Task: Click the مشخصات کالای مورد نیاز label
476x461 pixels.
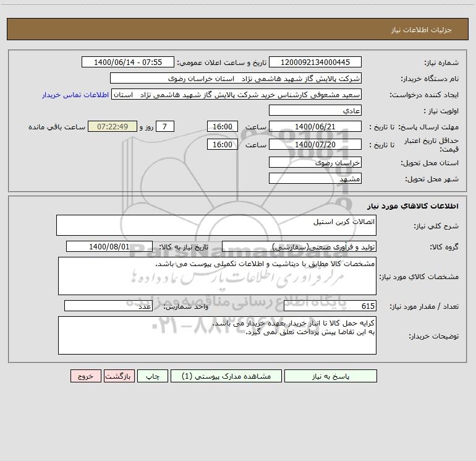Action: point(419,277)
